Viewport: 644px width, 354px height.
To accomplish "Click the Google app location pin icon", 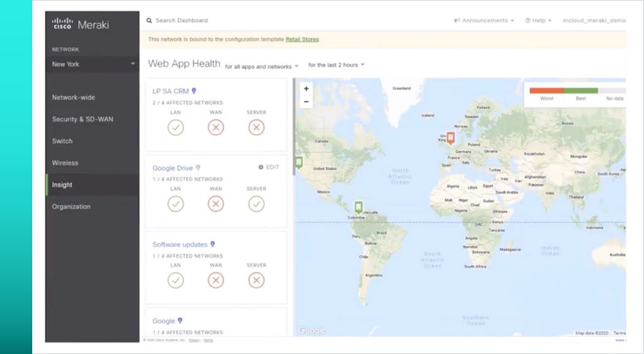I will point(180,321).
